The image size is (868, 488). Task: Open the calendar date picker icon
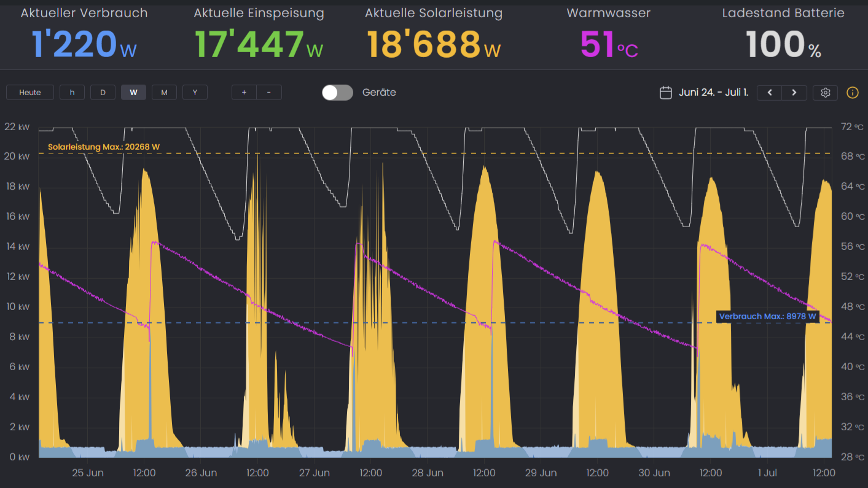(666, 91)
